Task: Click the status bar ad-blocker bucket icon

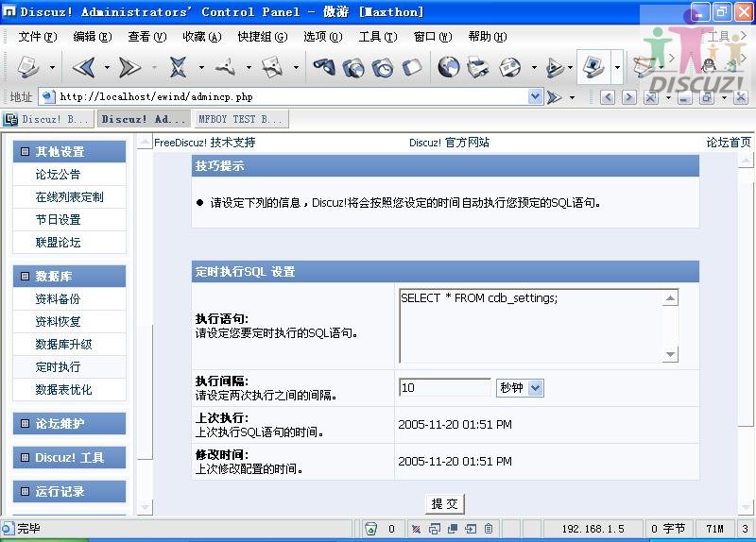Action: pos(370,529)
